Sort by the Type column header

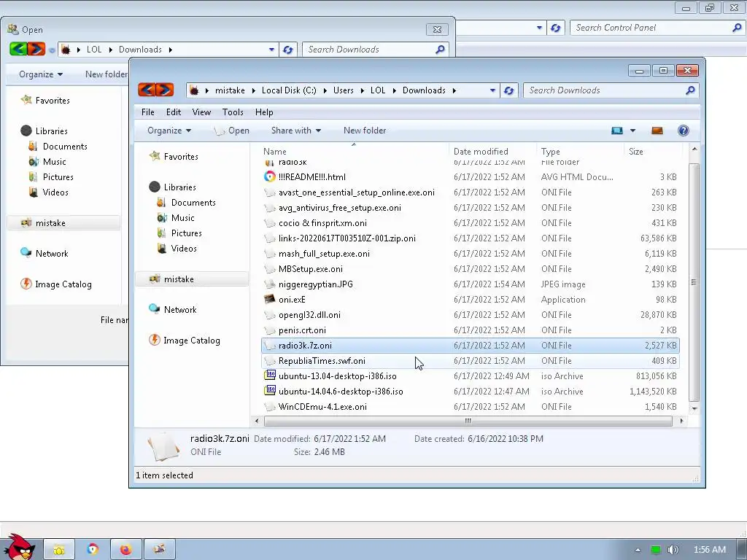click(551, 152)
